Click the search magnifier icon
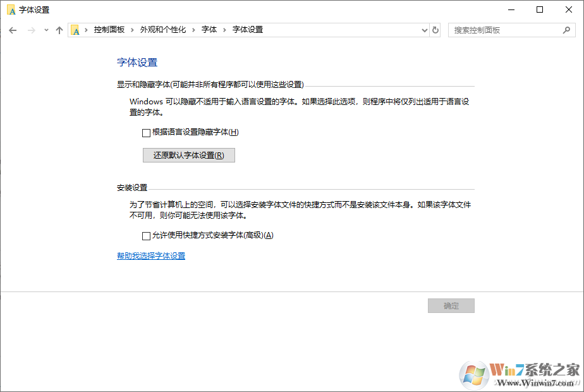This screenshot has height=392, width=584. (x=568, y=30)
